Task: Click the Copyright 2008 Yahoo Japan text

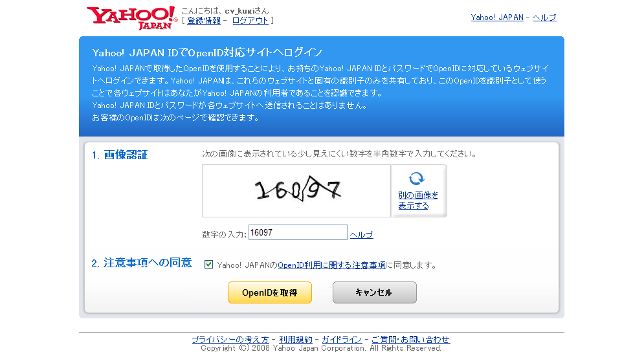Action: [x=321, y=348]
